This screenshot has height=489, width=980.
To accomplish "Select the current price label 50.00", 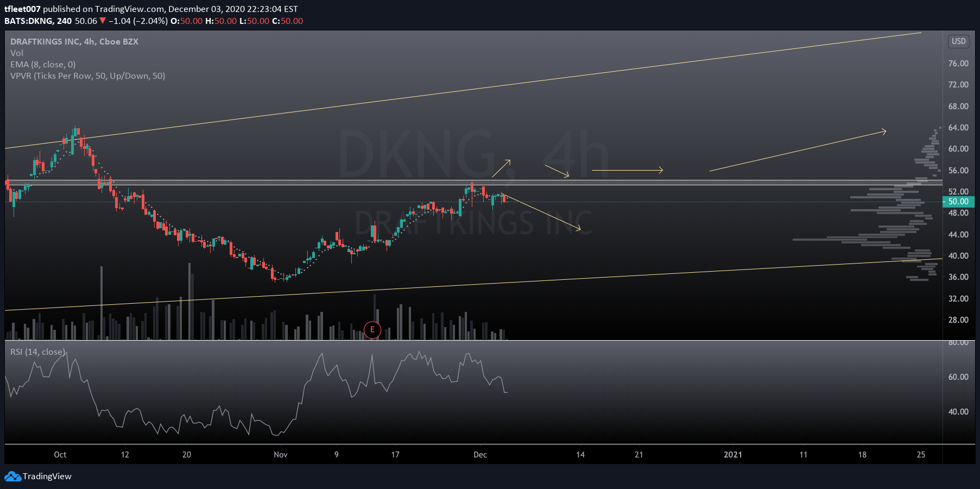I will pos(958,202).
